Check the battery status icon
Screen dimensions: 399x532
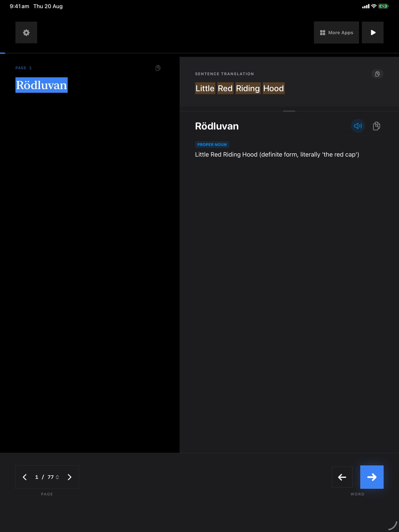[383, 6]
